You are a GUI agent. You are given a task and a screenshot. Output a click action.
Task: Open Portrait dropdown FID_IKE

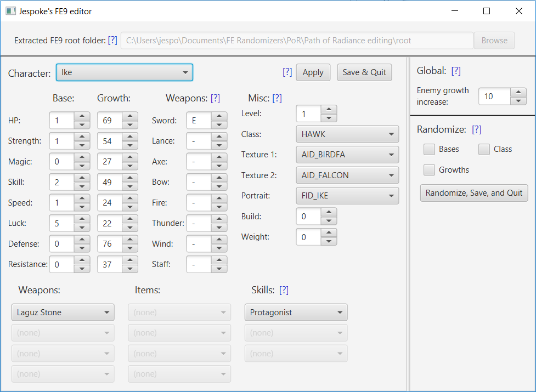point(347,196)
